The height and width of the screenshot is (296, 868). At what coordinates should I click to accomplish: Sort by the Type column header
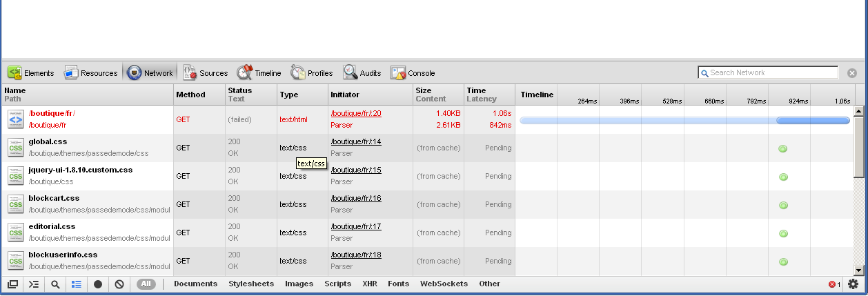point(303,95)
